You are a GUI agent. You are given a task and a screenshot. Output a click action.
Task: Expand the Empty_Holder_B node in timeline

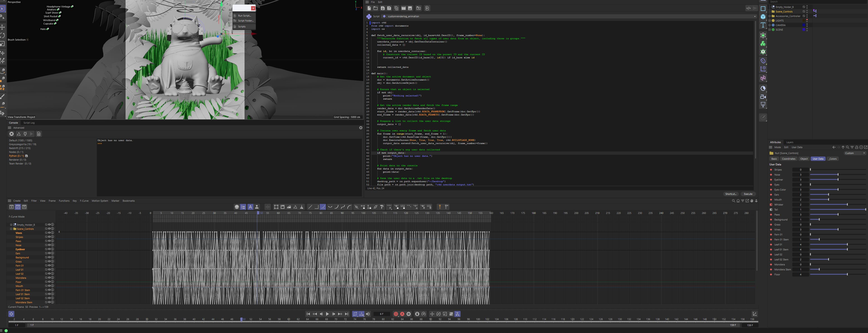coord(11,225)
